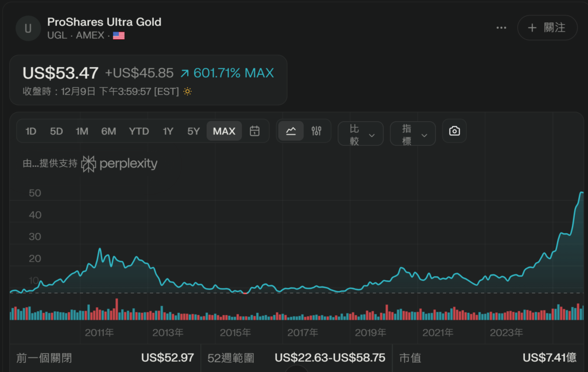This screenshot has width=588, height=372.
Task: Click the tall red volume bar near 2011
Action: pyautogui.click(x=117, y=309)
